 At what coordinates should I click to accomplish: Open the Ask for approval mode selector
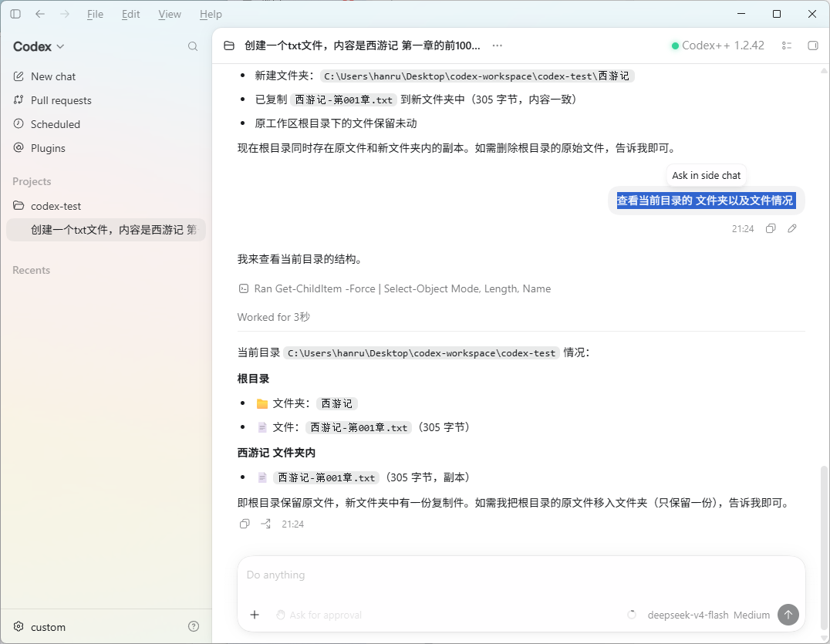pyautogui.click(x=319, y=615)
